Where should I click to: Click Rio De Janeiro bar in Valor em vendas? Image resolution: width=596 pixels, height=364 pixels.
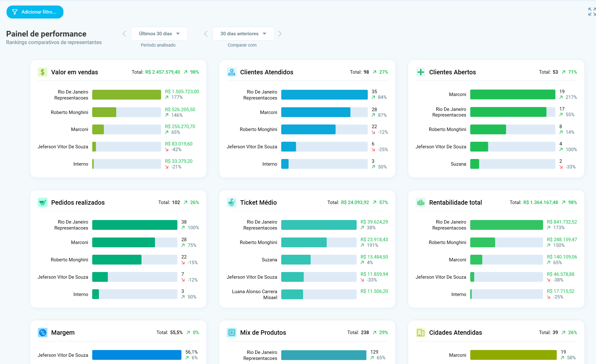tap(127, 95)
